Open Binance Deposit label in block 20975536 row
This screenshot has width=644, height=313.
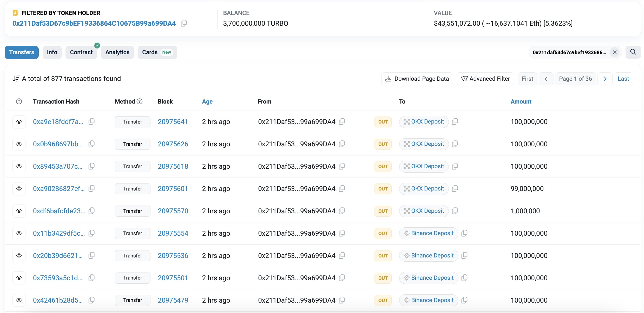coord(432,255)
